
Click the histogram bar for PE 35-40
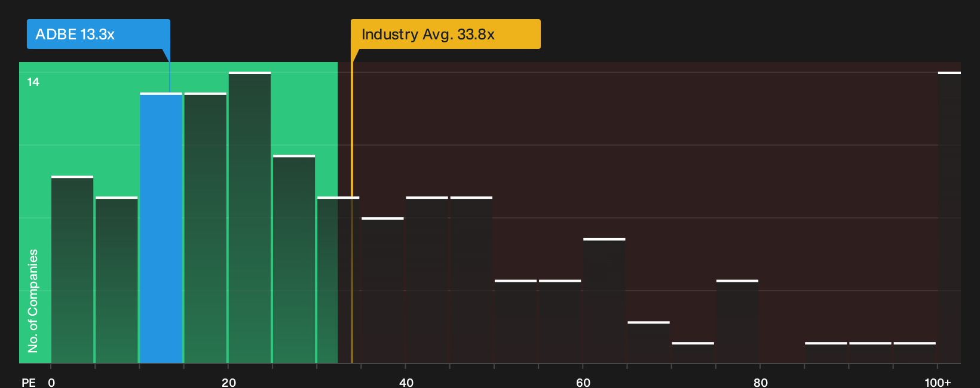[383, 290]
